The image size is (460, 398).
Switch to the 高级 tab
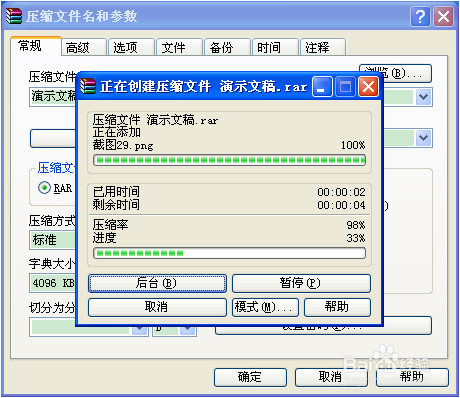(x=83, y=47)
